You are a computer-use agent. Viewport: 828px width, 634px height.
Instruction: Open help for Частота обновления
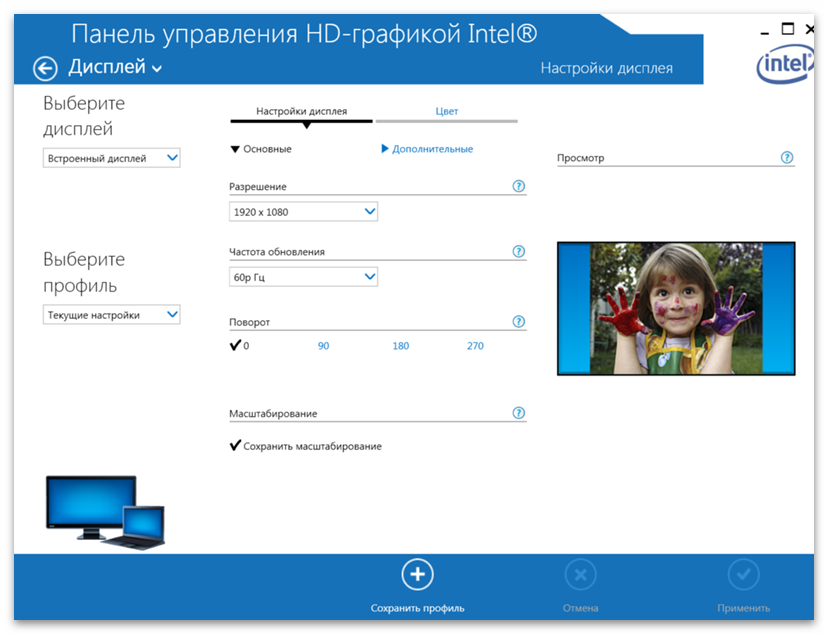518,252
